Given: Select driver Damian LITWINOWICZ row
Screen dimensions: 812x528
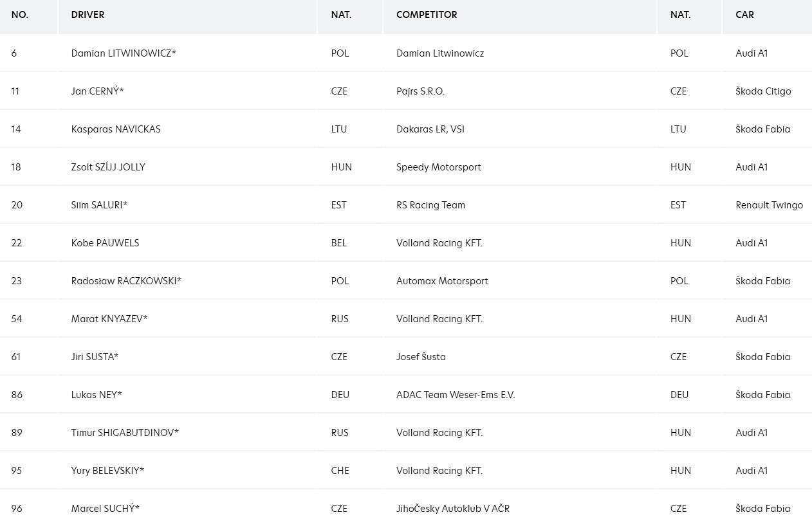Looking at the screenshot, I should [x=406, y=53].
